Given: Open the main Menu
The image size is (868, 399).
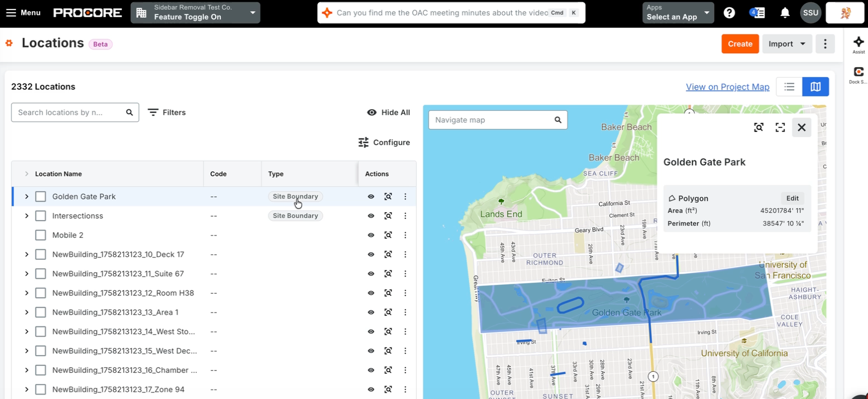Looking at the screenshot, I should [23, 13].
